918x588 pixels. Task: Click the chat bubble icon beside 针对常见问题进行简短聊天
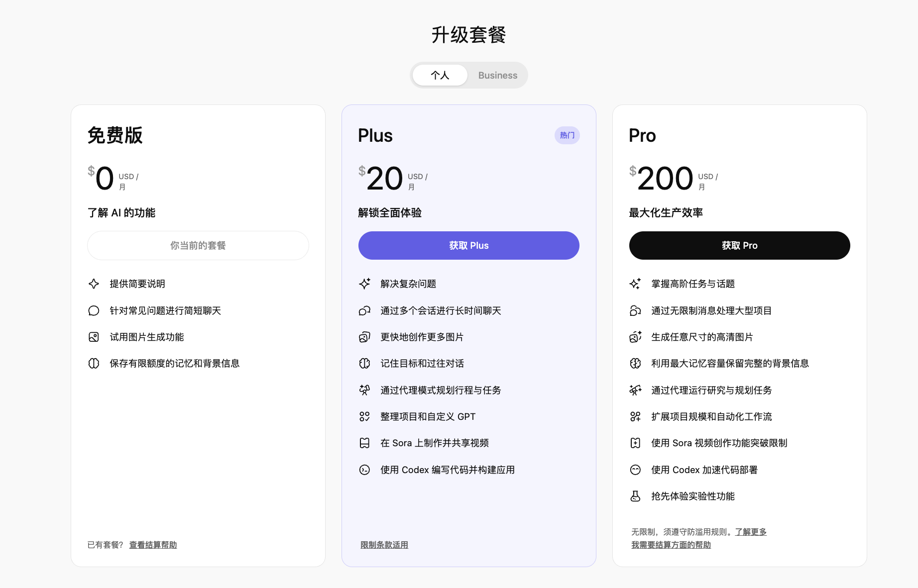[x=94, y=310]
